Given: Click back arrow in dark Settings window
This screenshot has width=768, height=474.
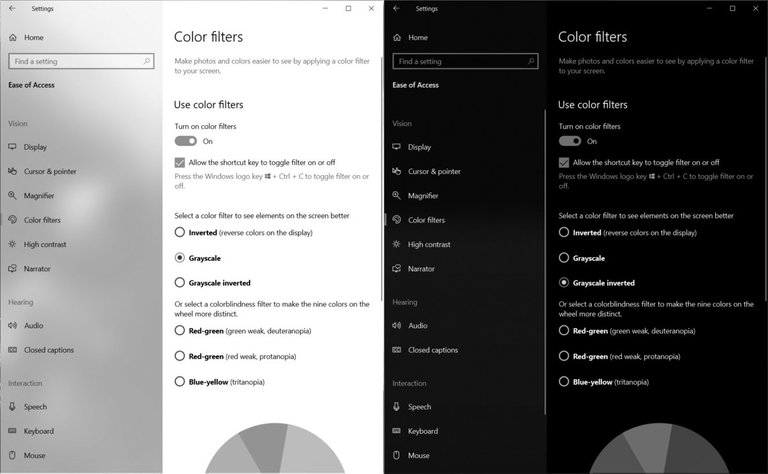Looking at the screenshot, I should (x=396, y=8).
